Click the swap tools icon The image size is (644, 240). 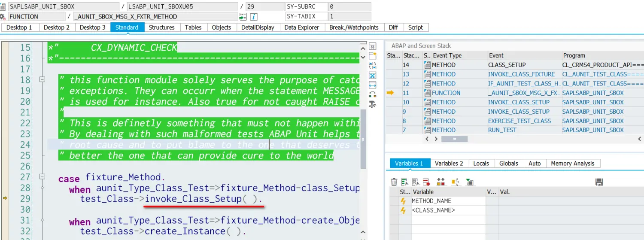[372, 66]
